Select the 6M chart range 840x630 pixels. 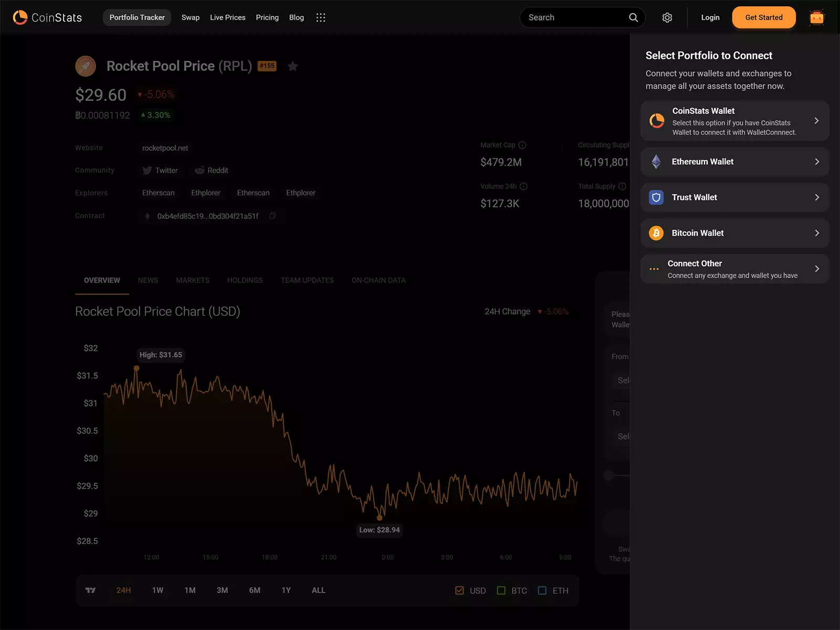(x=255, y=591)
